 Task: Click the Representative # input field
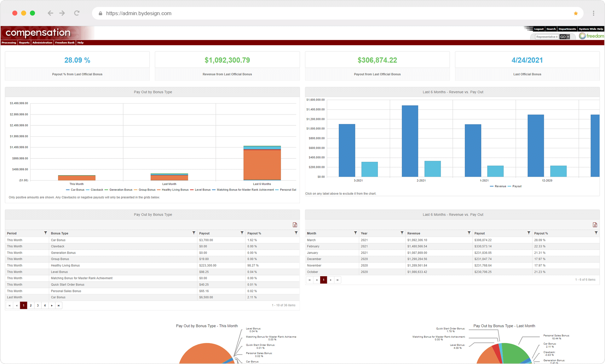(547, 37)
